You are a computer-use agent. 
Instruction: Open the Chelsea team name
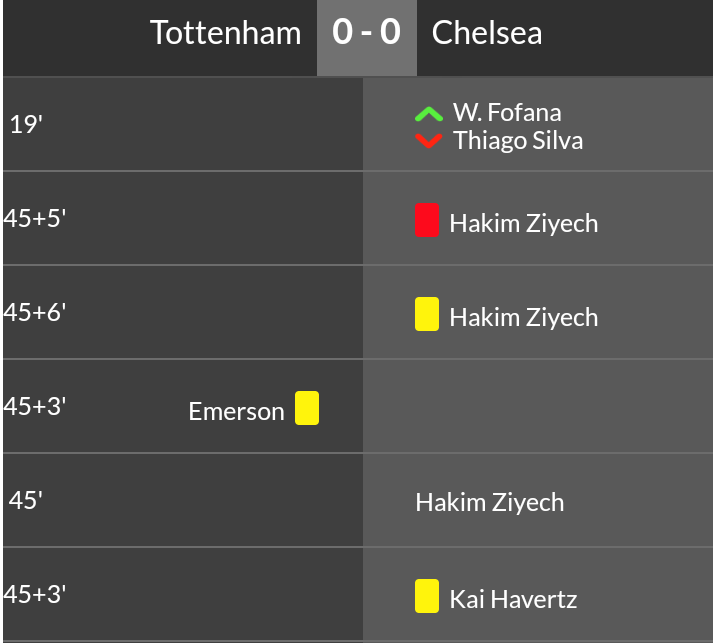click(487, 33)
